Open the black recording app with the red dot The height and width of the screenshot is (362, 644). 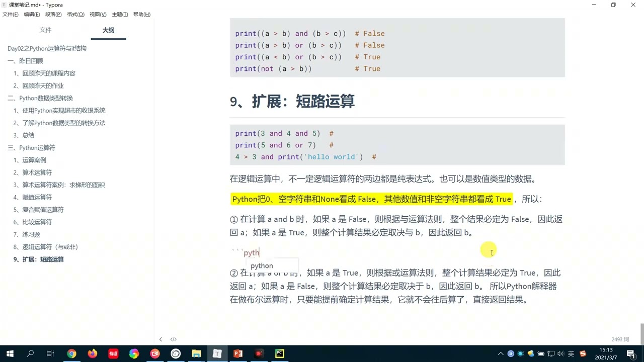click(259, 353)
